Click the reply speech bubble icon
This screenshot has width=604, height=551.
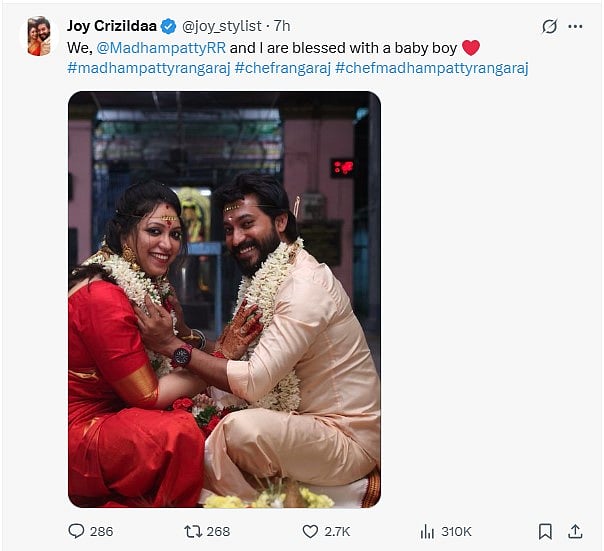point(76,531)
